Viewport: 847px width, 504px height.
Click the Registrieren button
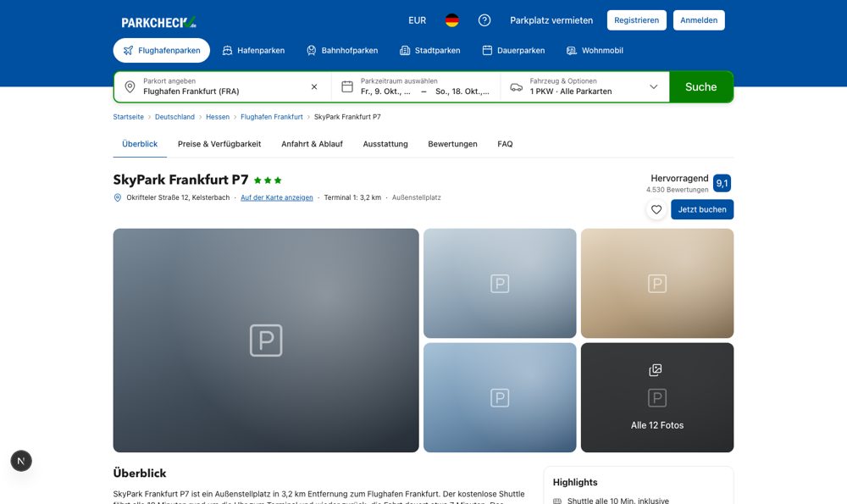coord(636,20)
